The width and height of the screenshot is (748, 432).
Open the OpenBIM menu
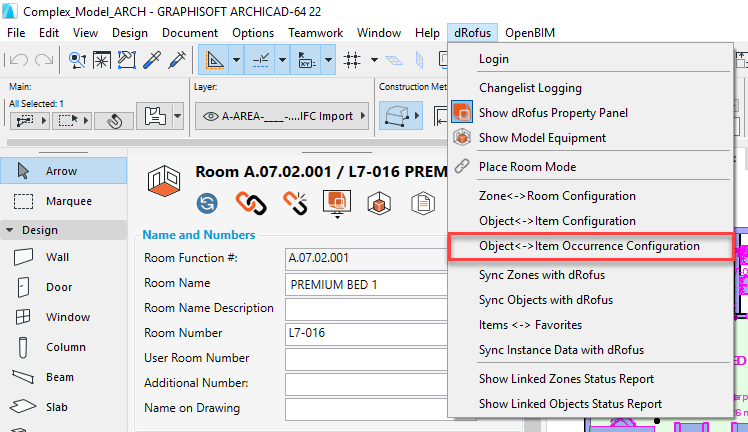click(x=529, y=32)
